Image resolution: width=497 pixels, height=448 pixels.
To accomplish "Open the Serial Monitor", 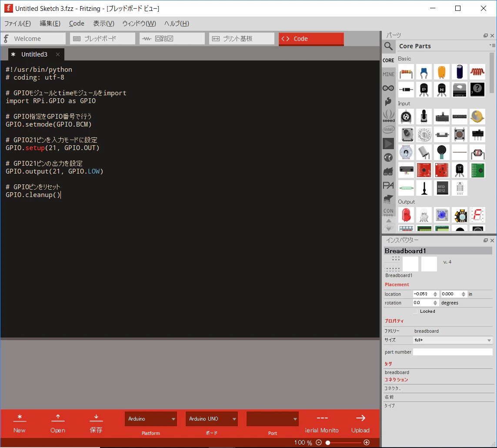I will [322, 424].
